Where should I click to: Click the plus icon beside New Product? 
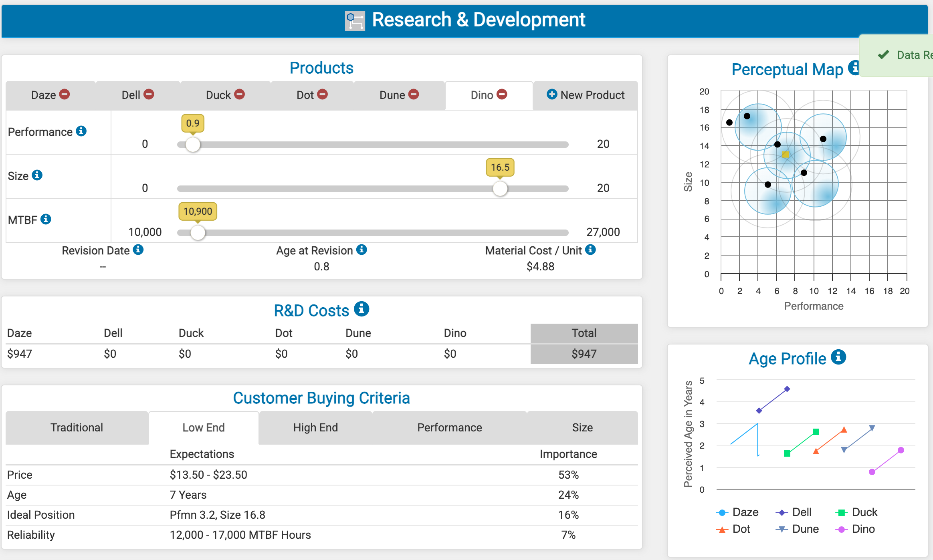[x=552, y=95]
